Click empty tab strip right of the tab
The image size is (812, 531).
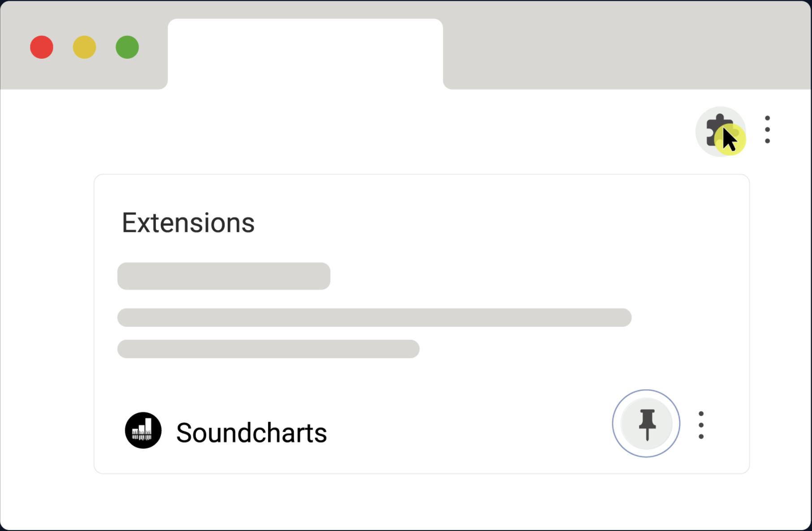pyautogui.click(x=627, y=49)
